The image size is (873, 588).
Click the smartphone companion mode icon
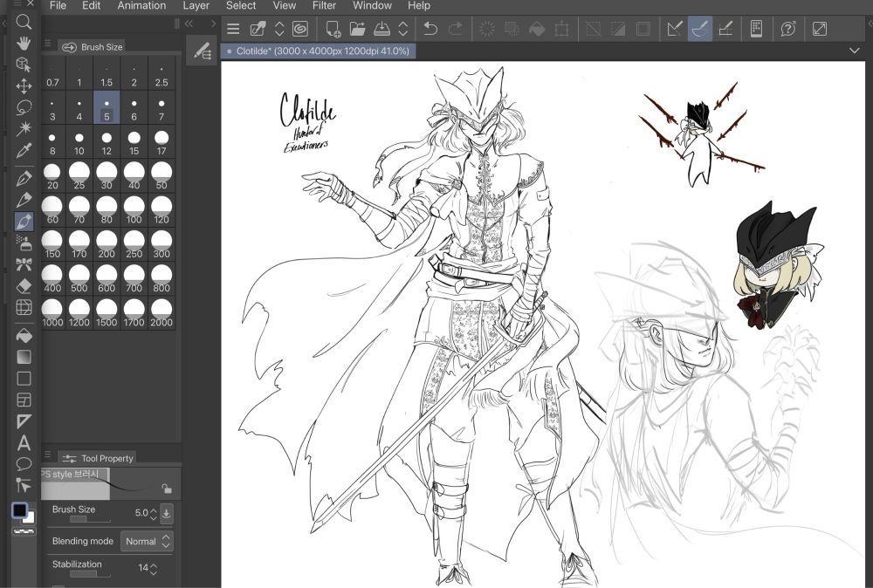tap(756, 29)
